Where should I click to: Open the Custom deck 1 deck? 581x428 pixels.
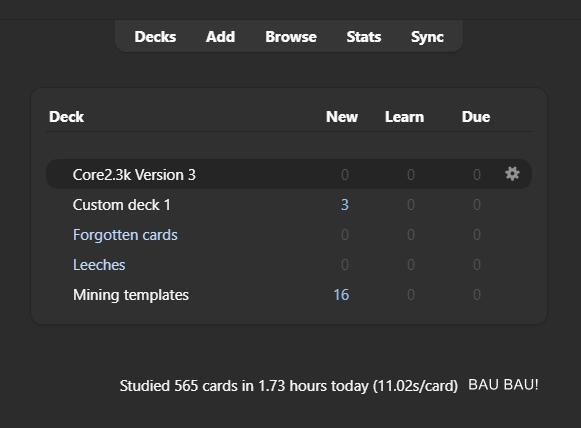point(122,205)
